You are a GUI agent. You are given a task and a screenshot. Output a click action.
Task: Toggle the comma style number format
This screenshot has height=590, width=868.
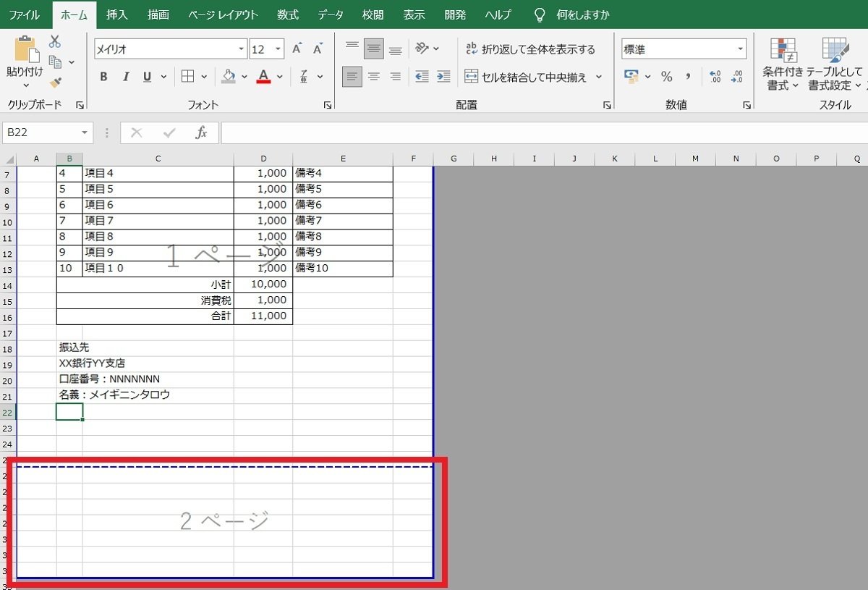tap(687, 76)
